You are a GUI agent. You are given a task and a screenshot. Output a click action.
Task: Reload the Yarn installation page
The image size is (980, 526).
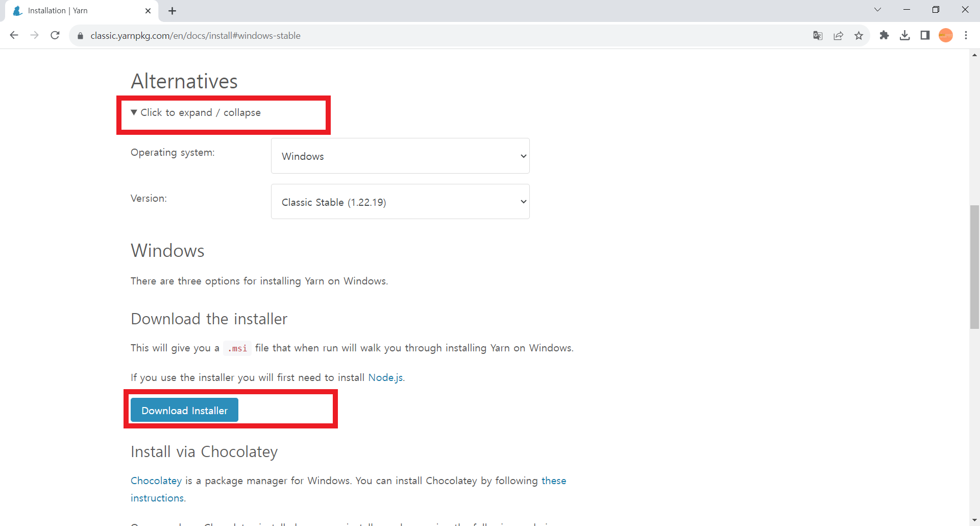pos(55,35)
